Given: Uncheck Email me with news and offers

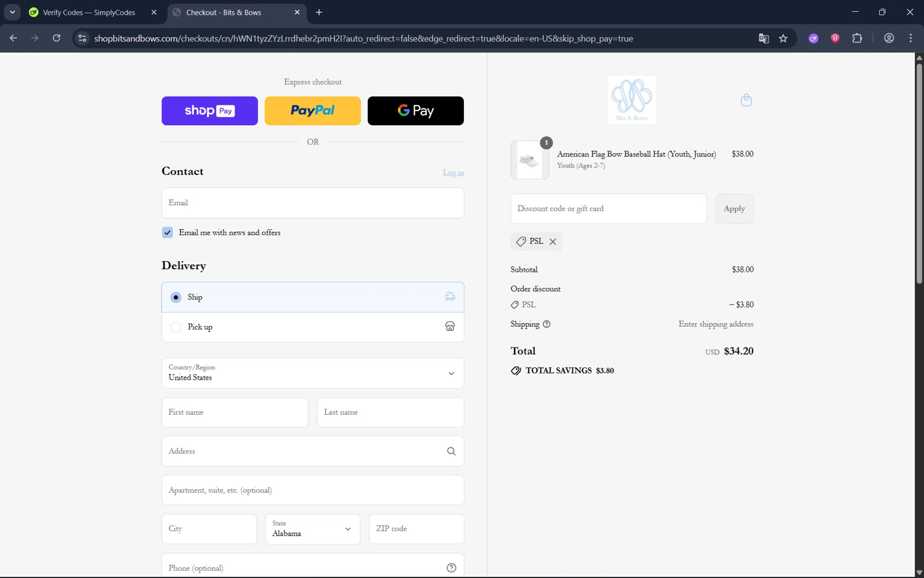Looking at the screenshot, I should 168,232.
